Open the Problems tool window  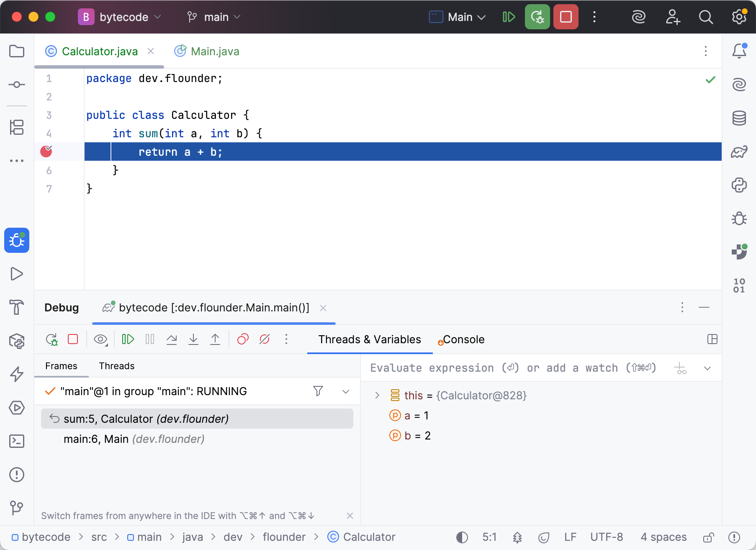[x=17, y=475]
